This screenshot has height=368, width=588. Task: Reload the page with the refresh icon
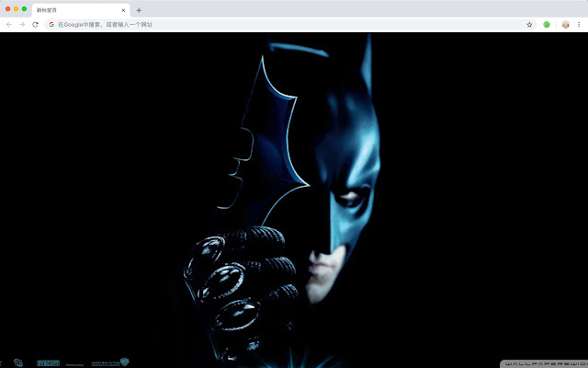[35, 25]
